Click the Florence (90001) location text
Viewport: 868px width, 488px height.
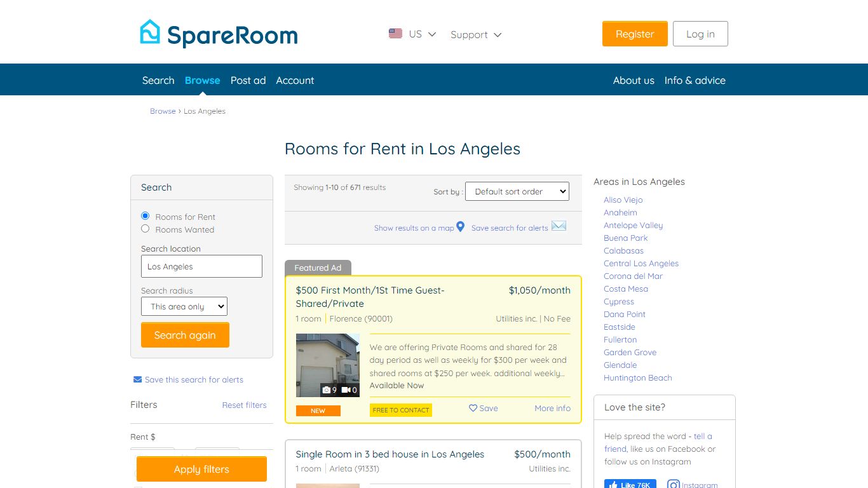(361, 318)
